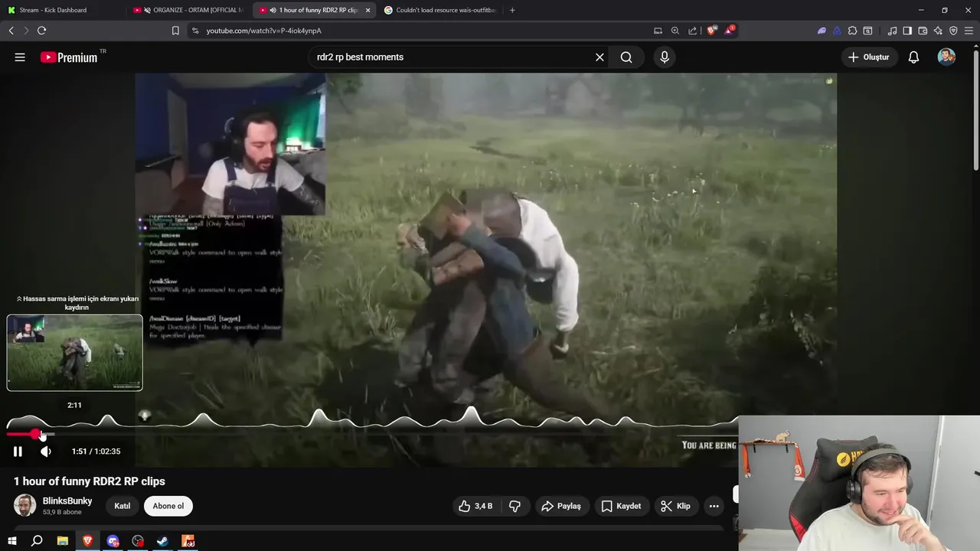Open Brave Rewards triangle icon
Image resolution: width=980 pixels, height=551 pixels.
tap(729, 31)
